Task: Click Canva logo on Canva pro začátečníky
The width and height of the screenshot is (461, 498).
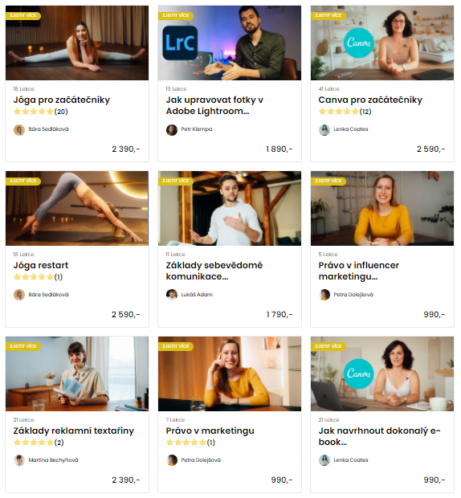Action: click(358, 43)
